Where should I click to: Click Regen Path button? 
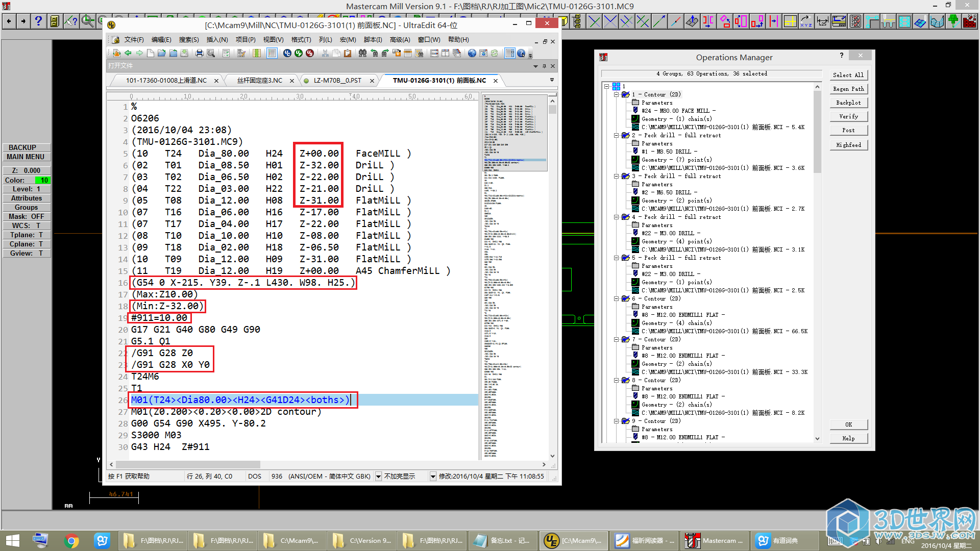[x=848, y=89]
